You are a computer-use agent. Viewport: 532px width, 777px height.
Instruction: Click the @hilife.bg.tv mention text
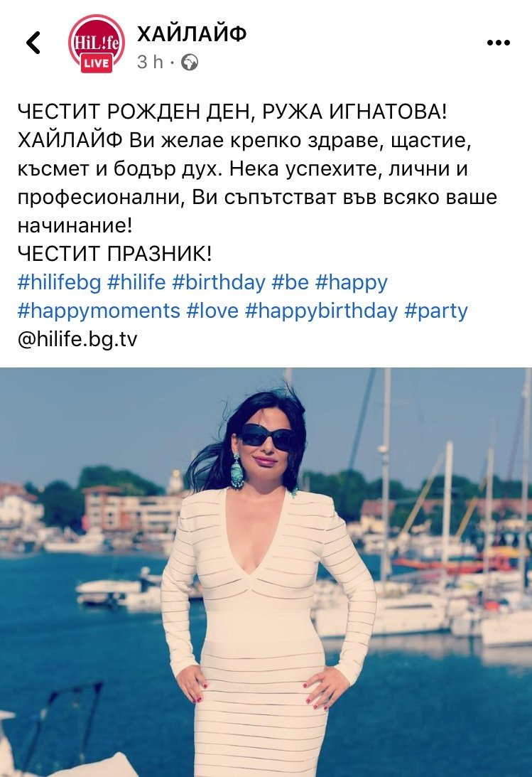coord(77,340)
